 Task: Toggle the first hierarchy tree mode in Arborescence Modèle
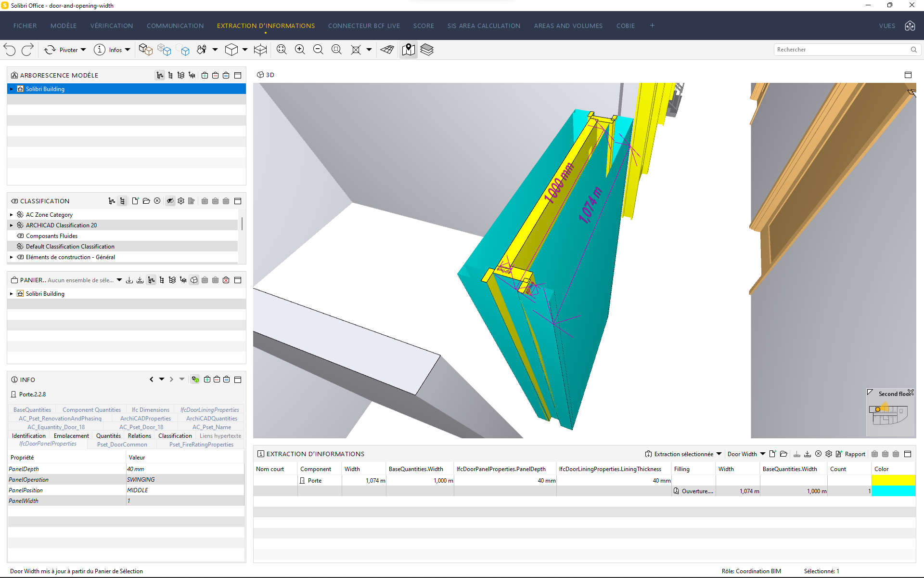[160, 75]
